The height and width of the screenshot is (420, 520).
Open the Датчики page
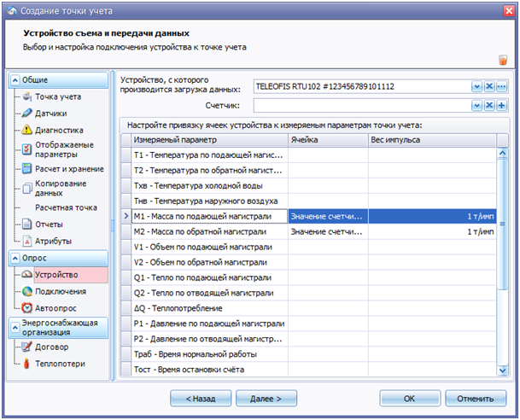(51, 114)
